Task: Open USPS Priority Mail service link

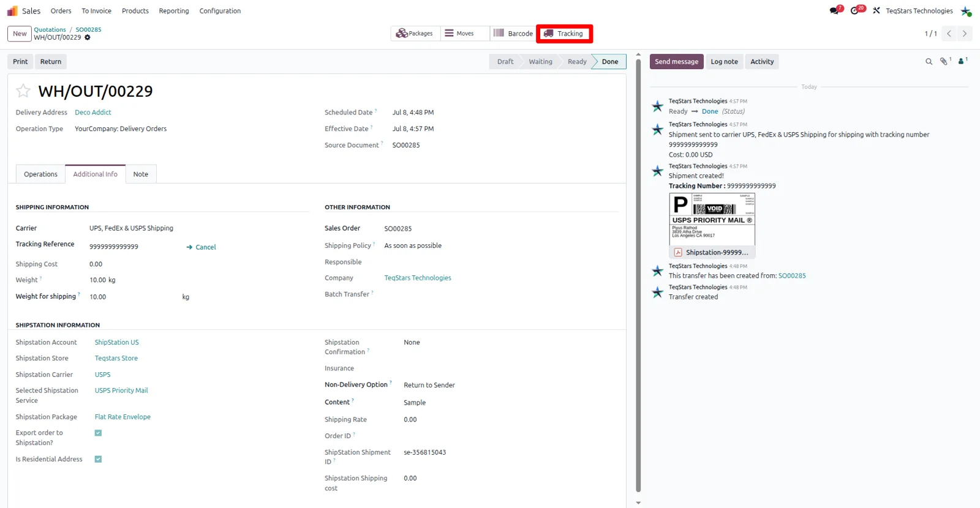Action: pos(121,390)
